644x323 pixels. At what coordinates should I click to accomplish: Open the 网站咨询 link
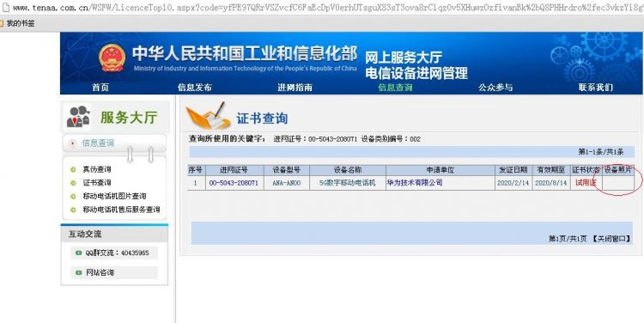click(x=100, y=272)
